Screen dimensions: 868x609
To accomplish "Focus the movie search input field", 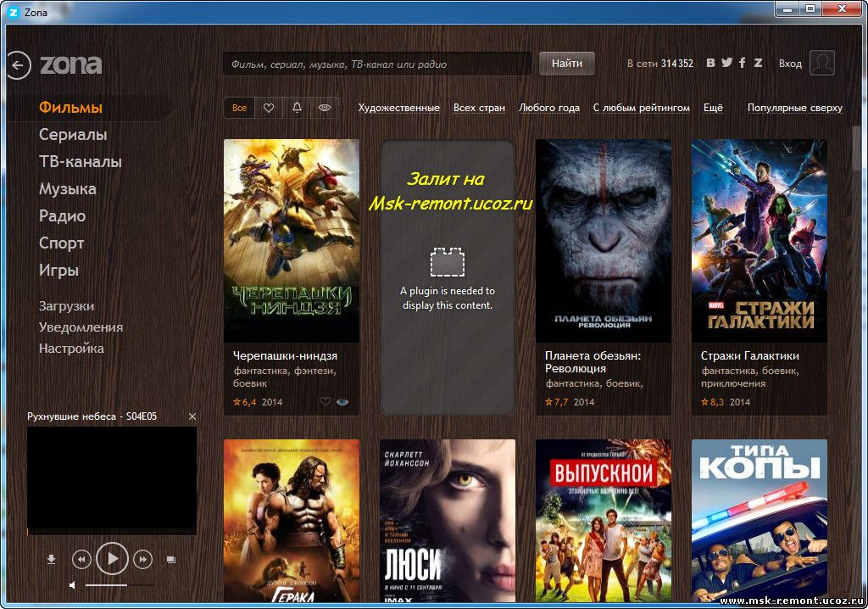I will tap(377, 64).
